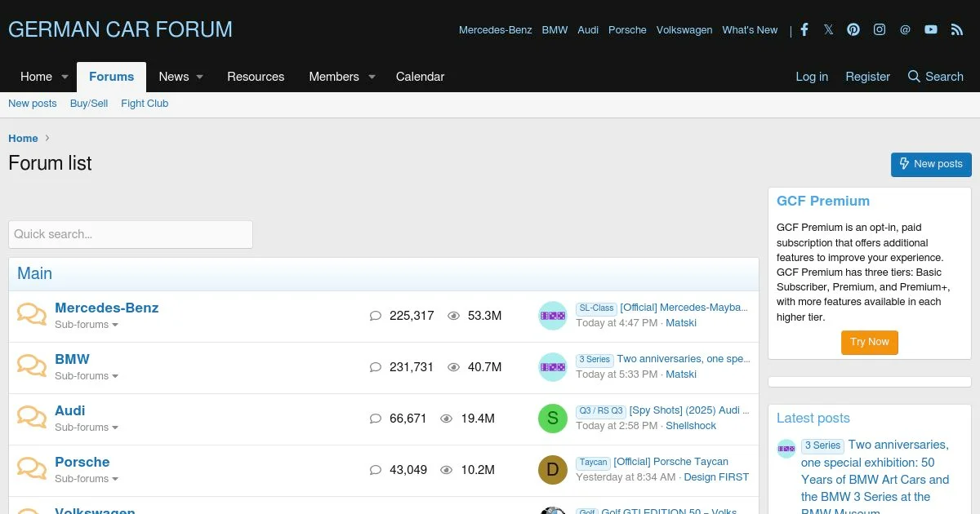
Task: Open the RSS feed icon
Action: [957, 29]
